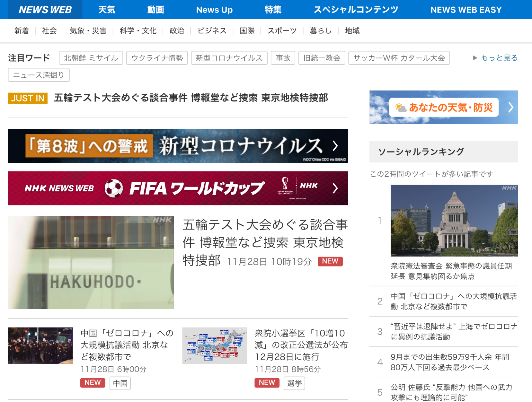Click the NEWS WEB logo

tap(45, 10)
